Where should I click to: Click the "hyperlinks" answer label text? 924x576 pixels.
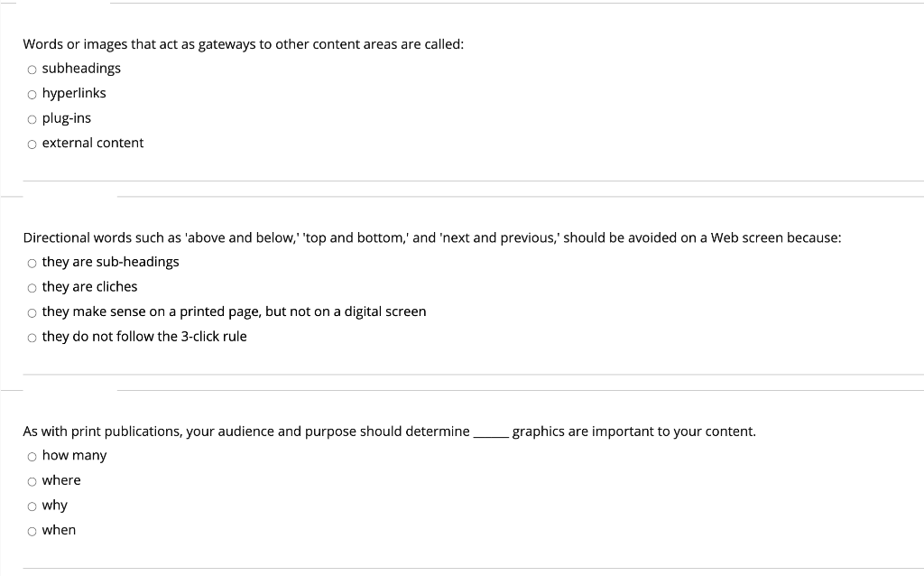pyautogui.click(x=74, y=93)
